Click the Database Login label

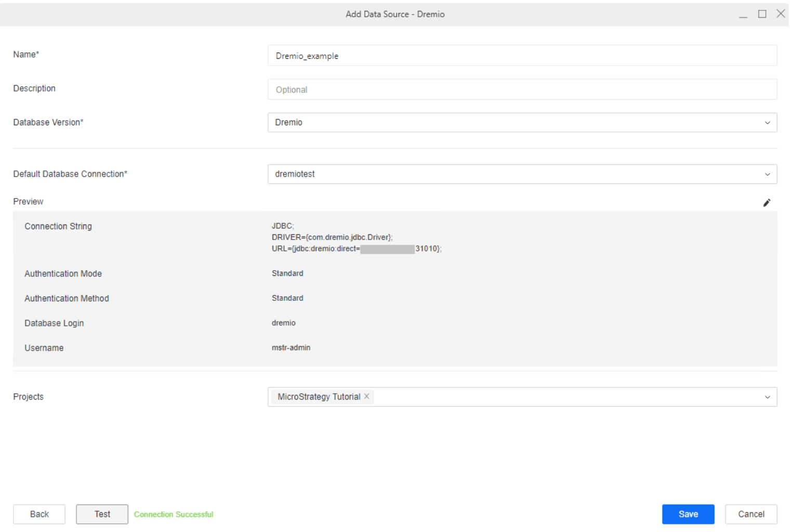(x=54, y=323)
